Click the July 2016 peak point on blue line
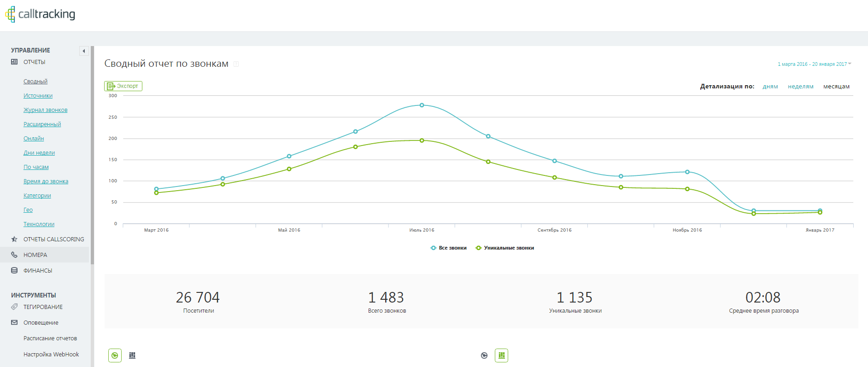This screenshot has width=868, height=367. click(x=422, y=105)
